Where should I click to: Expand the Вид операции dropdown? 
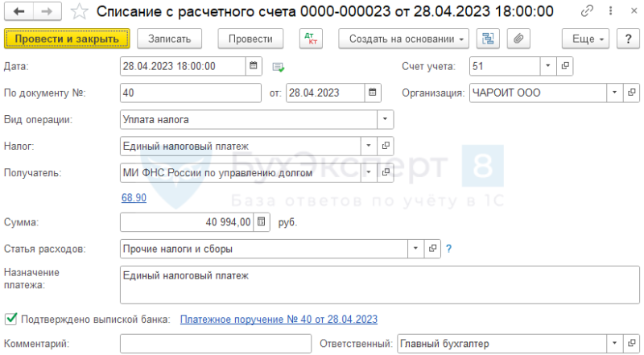385,120
